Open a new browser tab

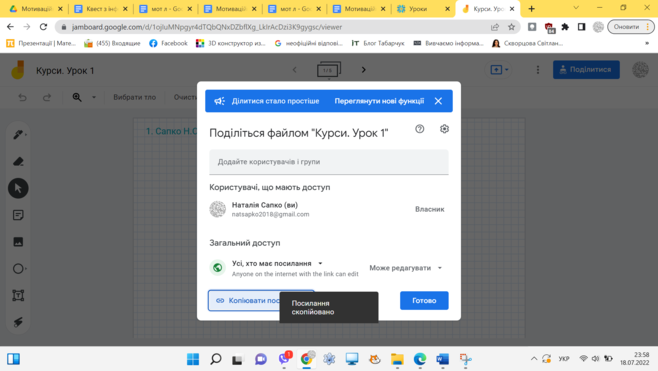click(x=531, y=8)
